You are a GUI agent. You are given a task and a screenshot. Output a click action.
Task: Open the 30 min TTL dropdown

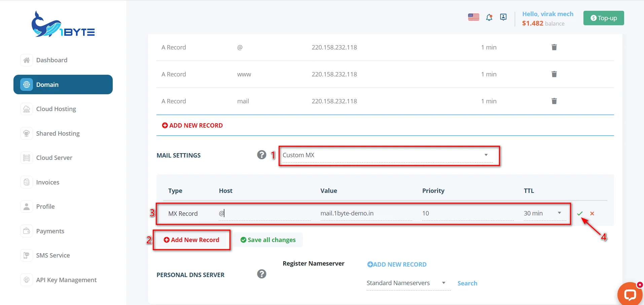(545, 213)
